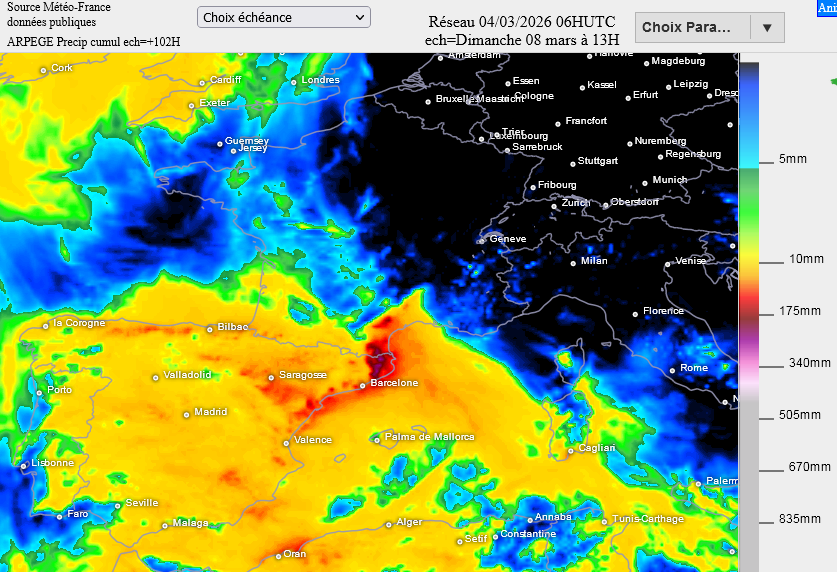
Task: Click the Lisbonne marker dot
Action: (x=23, y=465)
